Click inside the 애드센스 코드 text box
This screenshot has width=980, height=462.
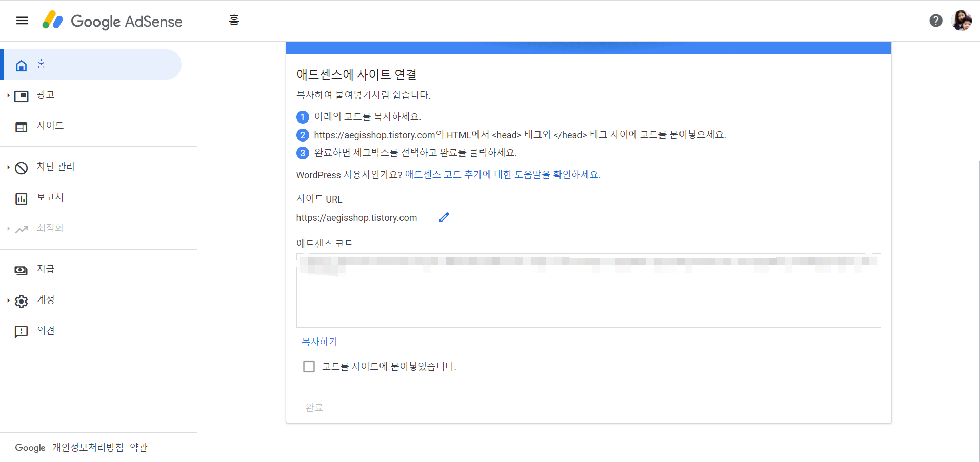588,291
